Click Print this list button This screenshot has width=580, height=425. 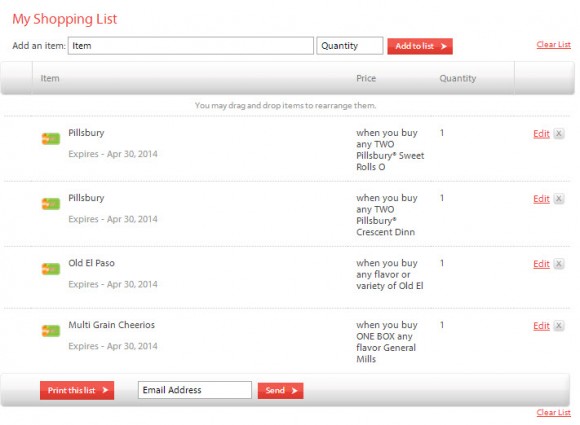tap(77, 390)
